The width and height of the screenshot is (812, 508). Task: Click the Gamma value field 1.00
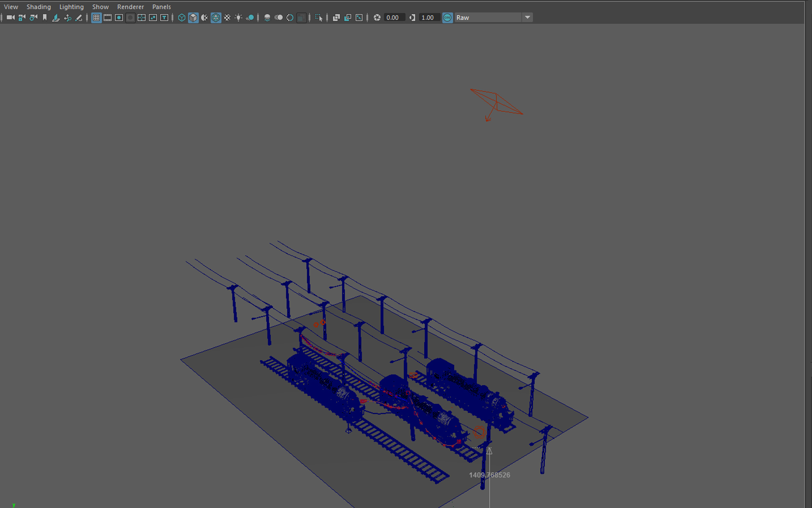click(430, 17)
